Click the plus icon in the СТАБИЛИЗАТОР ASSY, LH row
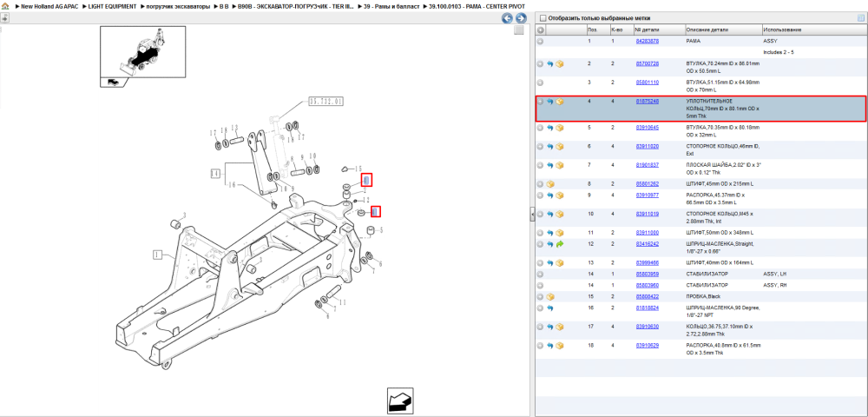 click(x=541, y=275)
